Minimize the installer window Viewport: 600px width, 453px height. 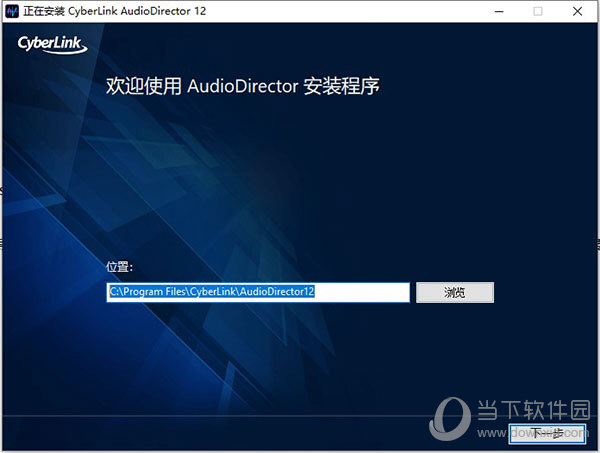[499, 11]
